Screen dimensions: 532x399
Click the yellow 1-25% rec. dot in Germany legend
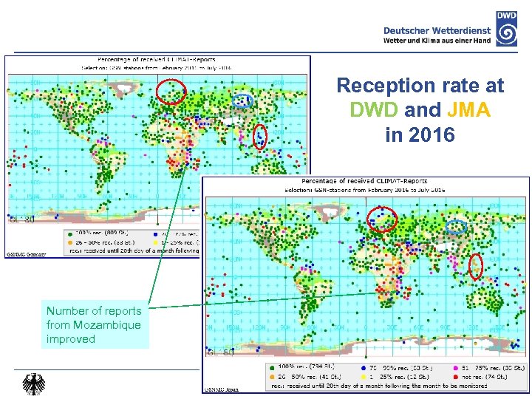(x=156, y=242)
